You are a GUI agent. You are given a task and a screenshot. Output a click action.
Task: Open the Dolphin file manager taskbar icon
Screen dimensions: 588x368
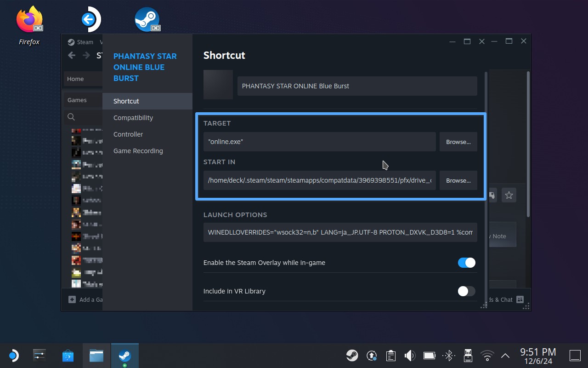[96, 356]
